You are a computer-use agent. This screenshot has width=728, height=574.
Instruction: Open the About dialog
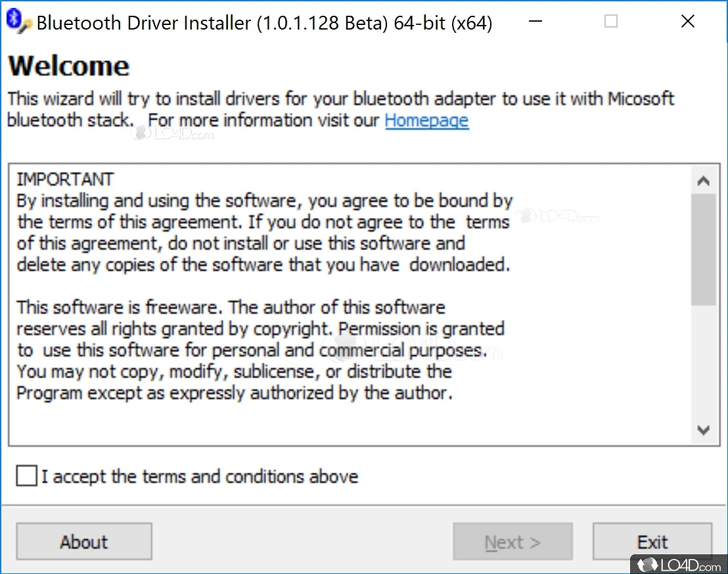(x=84, y=542)
